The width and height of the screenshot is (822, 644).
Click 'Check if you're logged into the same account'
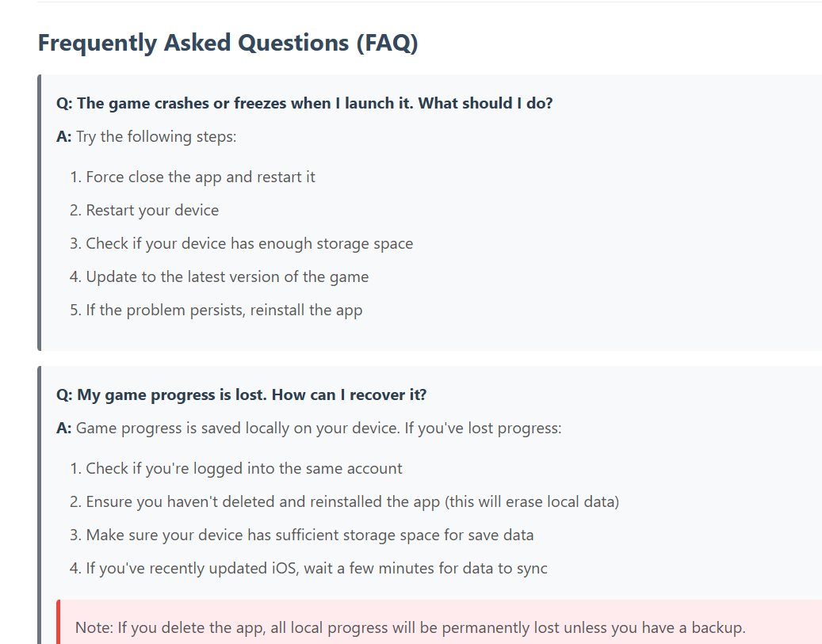pos(244,468)
